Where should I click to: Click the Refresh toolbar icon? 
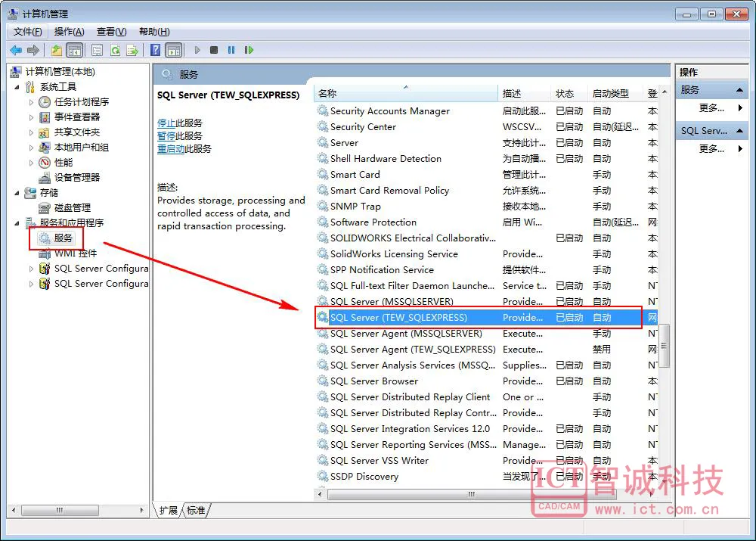pos(115,50)
